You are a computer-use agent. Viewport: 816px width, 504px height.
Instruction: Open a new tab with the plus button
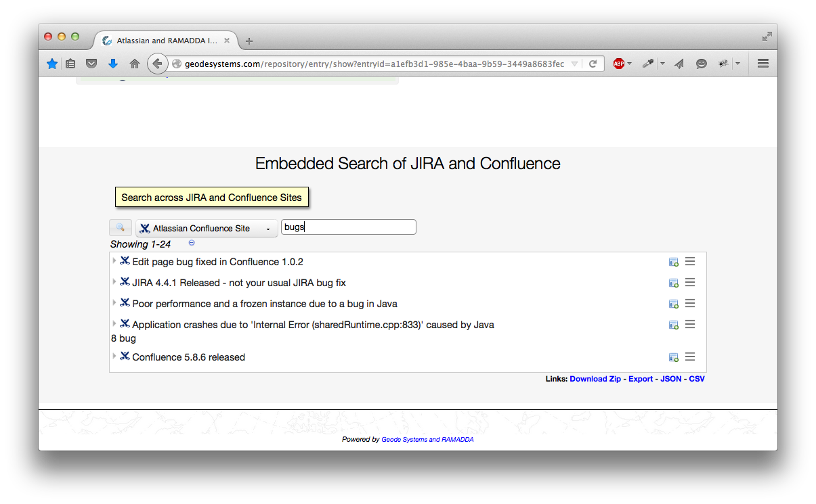click(x=249, y=41)
